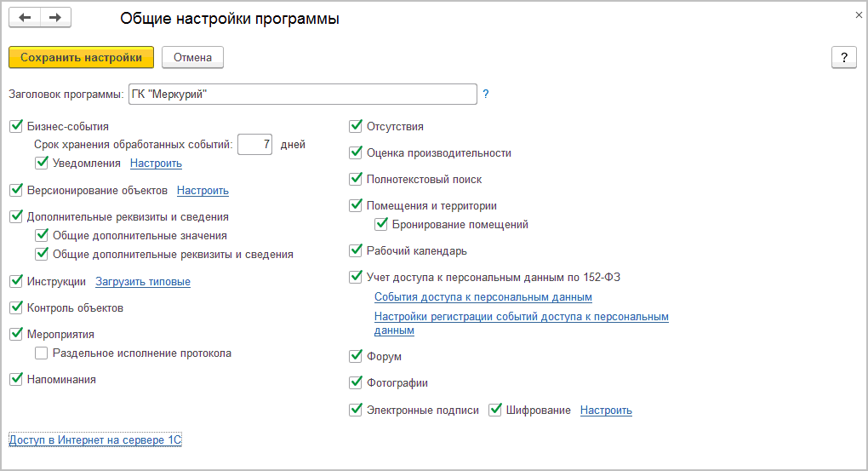Image resolution: width=868 pixels, height=471 pixels.
Task: Click the forward arrow navigation icon
Action: [55, 18]
